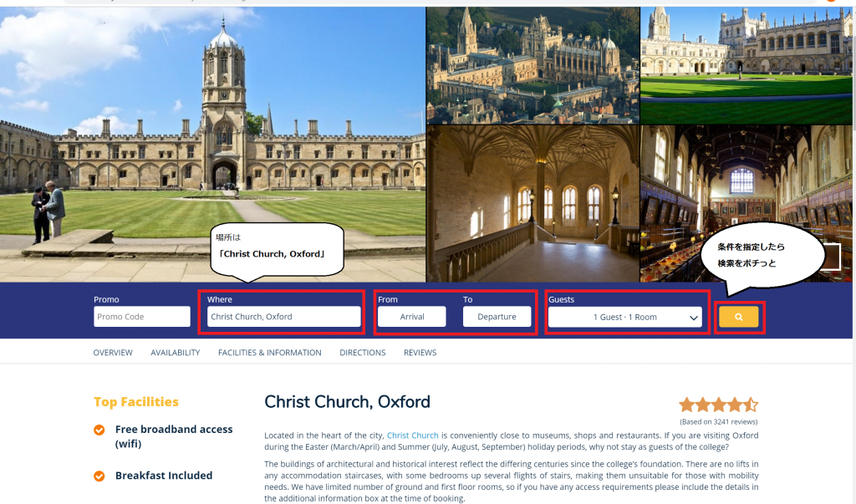
Task: Click the Promo Code input field
Action: (x=142, y=317)
